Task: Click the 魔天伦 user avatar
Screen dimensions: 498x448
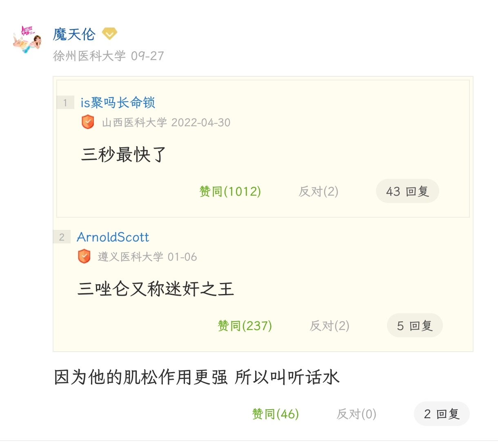Action: tap(27, 40)
